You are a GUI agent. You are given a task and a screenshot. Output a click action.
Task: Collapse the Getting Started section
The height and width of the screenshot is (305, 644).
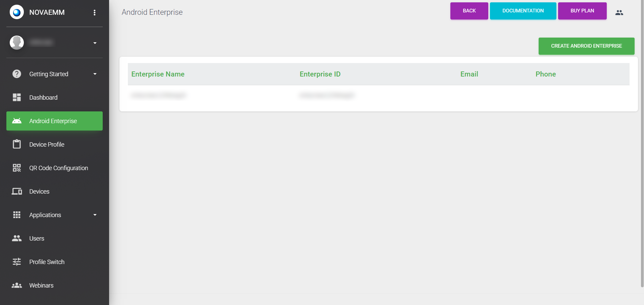click(95, 74)
